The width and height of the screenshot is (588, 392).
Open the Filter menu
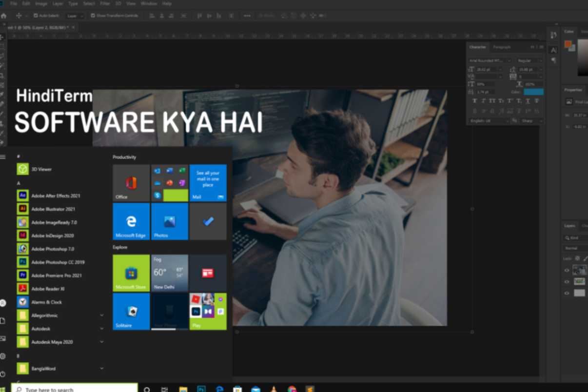105,3
